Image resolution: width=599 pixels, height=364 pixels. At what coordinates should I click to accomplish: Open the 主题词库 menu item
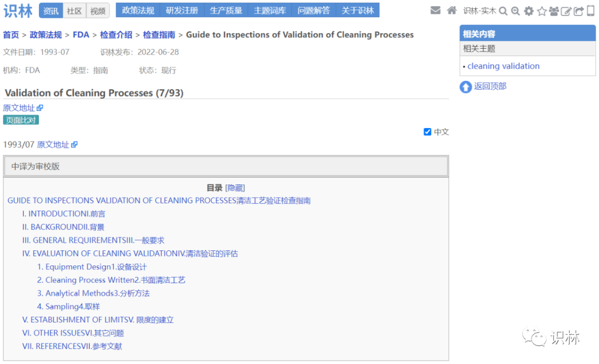pyautogui.click(x=270, y=10)
